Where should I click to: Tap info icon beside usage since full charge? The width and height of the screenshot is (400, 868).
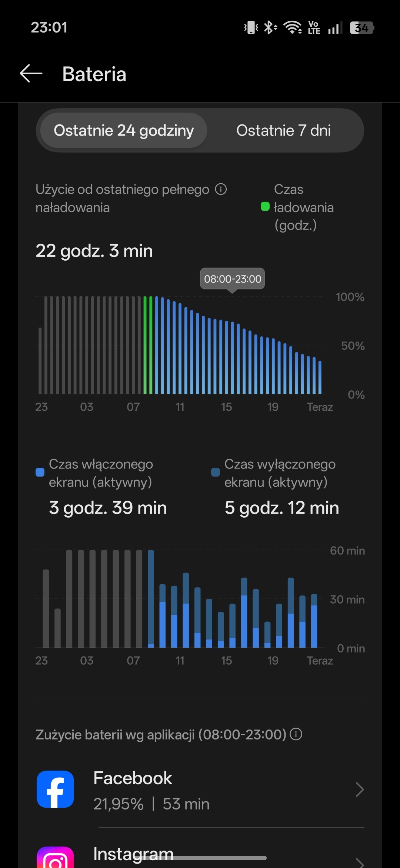[221, 189]
